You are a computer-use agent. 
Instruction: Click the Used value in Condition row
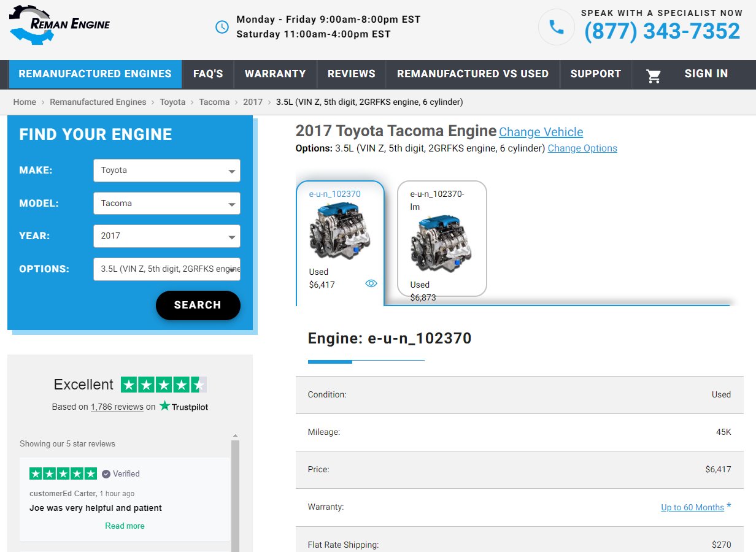tap(721, 395)
